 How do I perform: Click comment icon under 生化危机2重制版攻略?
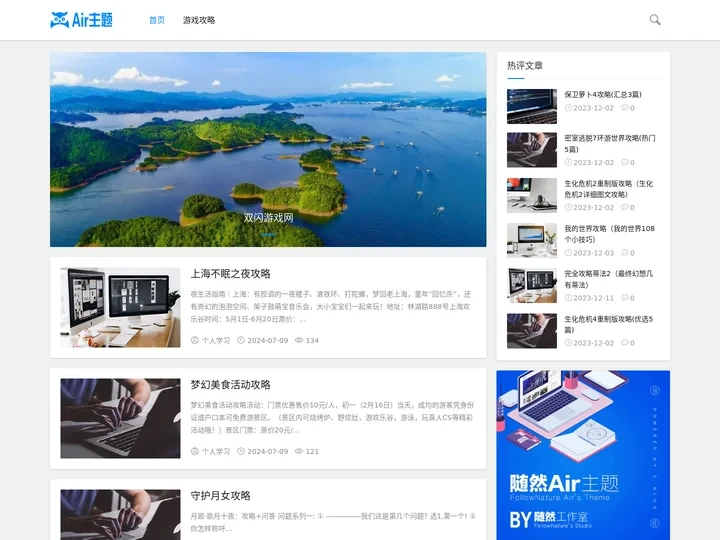click(625, 207)
